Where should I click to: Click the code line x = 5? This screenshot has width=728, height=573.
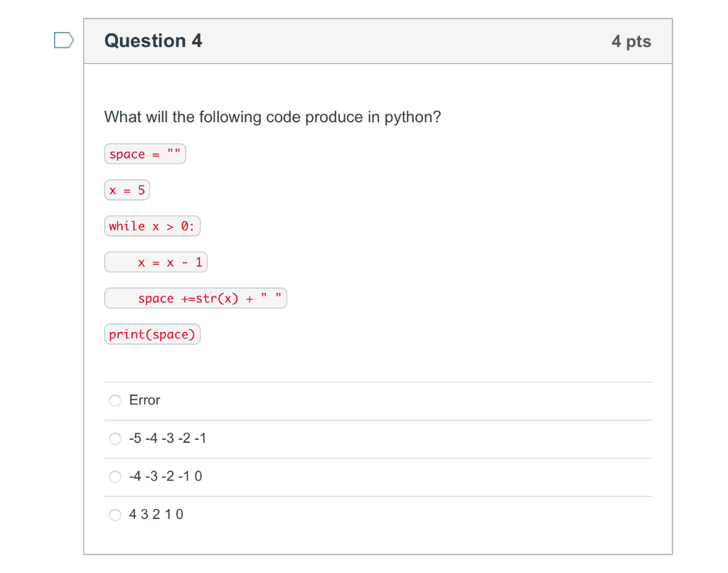click(127, 190)
